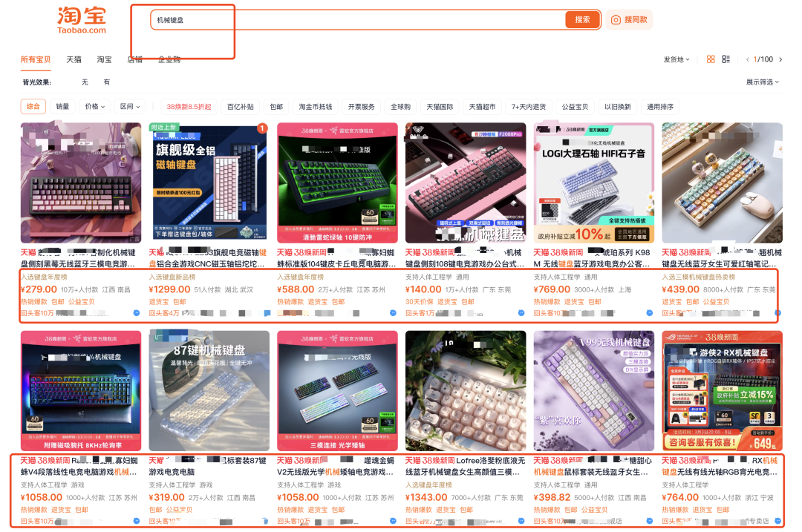
Task: Open 琥珀系列 K98 M product title
Action: coord(592,258)
